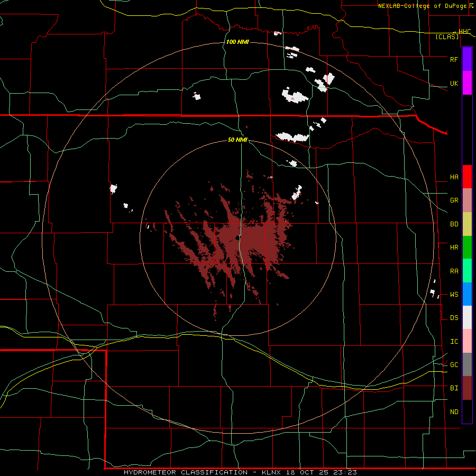Click the 'BI' legend label
Screen dimensions: 476x476
point(454,388)
